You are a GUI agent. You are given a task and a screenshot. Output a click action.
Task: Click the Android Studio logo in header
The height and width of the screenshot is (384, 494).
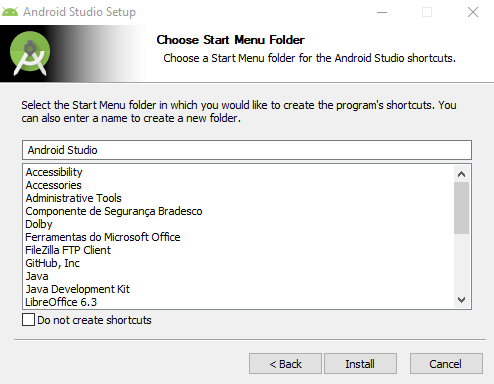click(x=30, y=53)
